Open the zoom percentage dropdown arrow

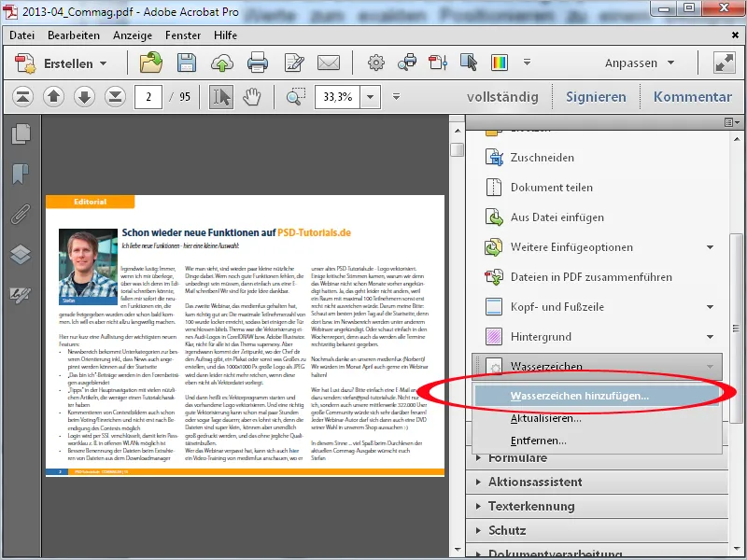[x=370, y=97]
